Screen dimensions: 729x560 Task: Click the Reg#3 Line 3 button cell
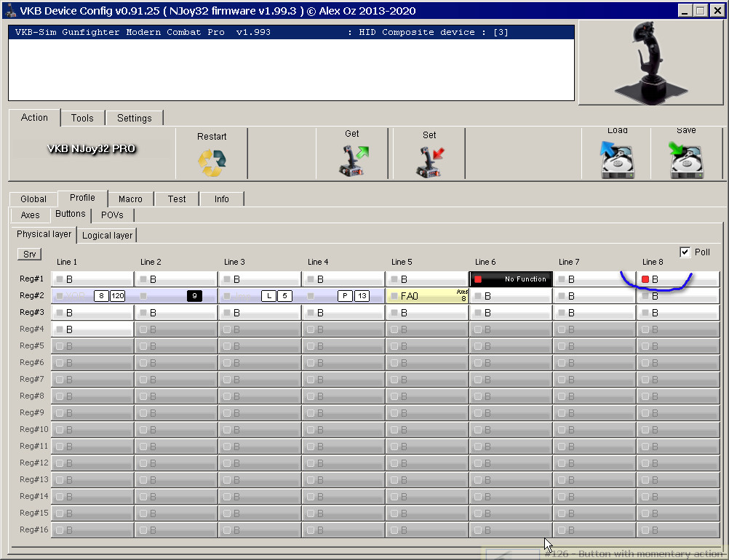tap(260, 312)
